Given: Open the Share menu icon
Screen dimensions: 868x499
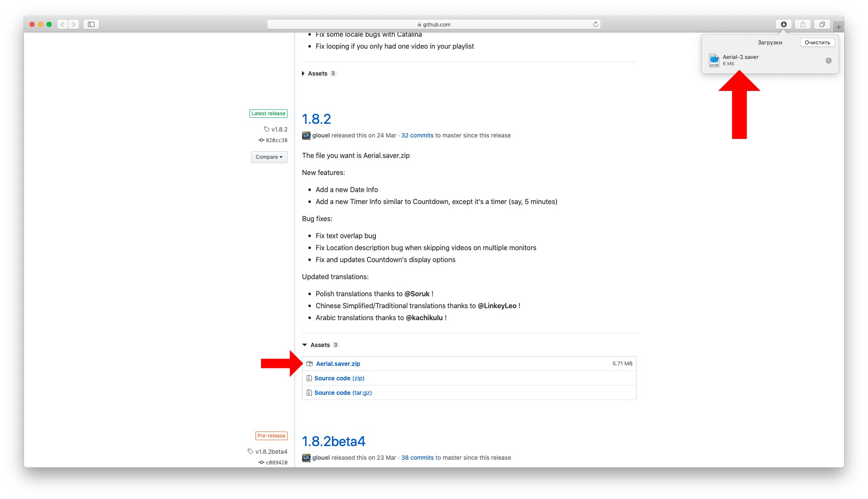Looking at the screenshot, I should click(803, 24).
